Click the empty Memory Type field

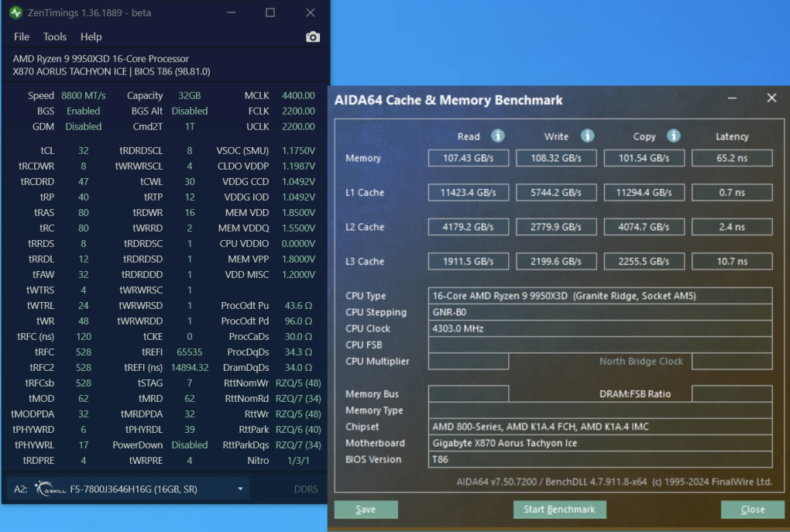pyautogui.click(x=600, y=410)
